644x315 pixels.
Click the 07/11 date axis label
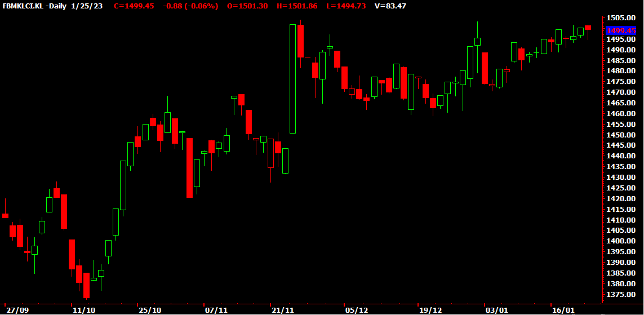point(216,310)
